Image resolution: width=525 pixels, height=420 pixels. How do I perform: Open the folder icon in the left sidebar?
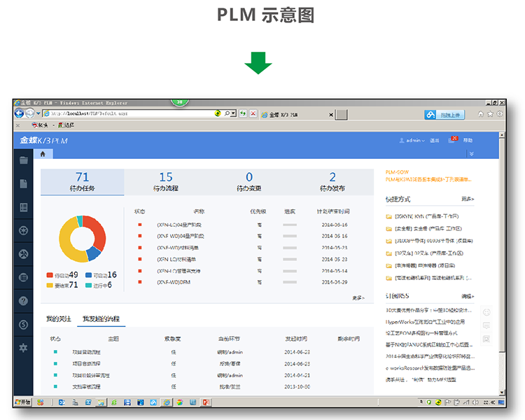pos(23,160)
